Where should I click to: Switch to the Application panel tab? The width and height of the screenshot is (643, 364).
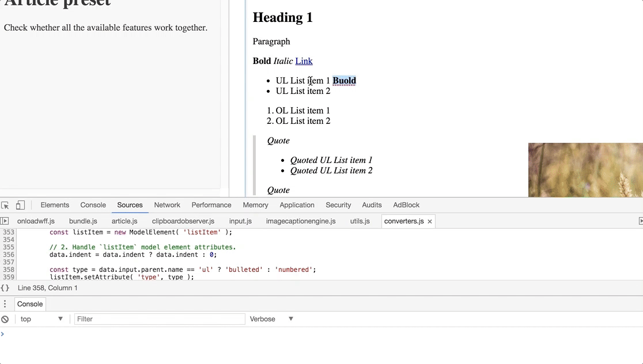297,205
